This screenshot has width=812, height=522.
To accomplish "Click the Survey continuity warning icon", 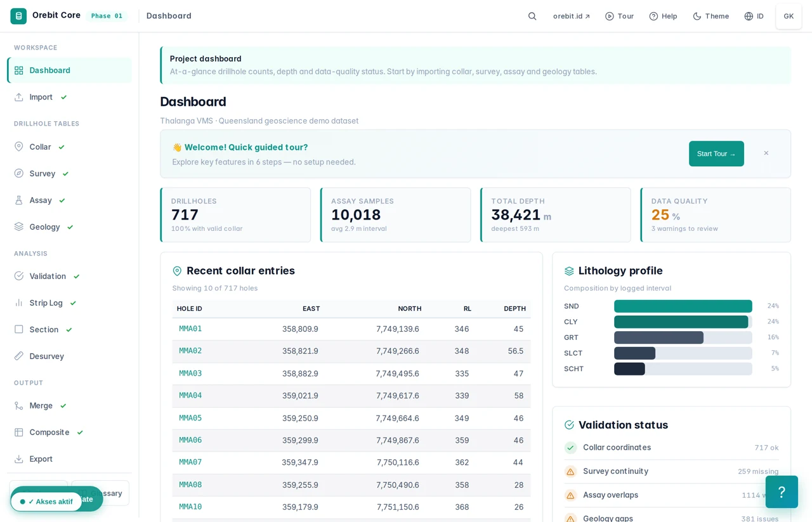I will tap(570, 471).
